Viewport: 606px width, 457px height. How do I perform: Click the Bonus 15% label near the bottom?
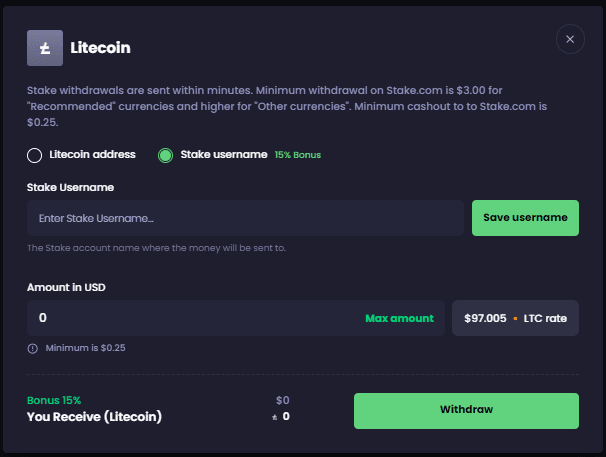pos(54,400)
